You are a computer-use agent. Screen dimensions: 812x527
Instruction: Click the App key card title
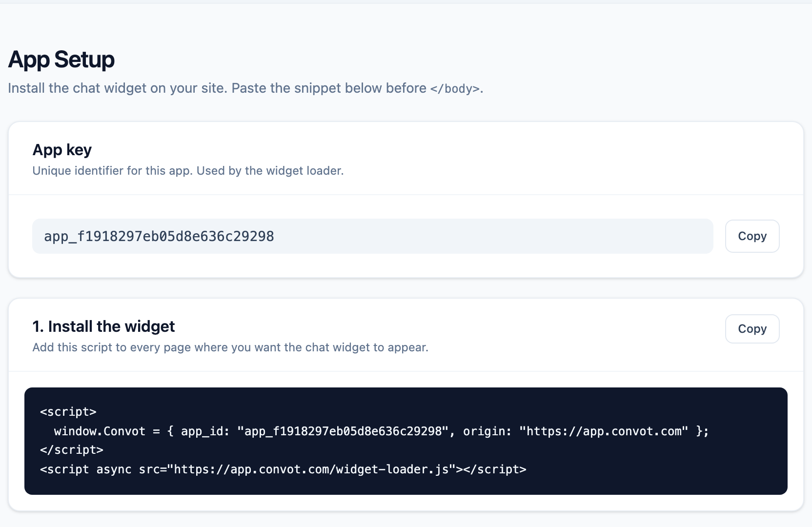pos(62,150)
